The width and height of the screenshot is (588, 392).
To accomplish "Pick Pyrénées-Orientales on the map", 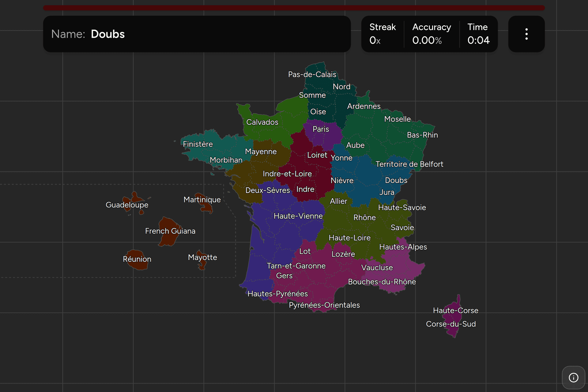I will click(x=324, y=305).
